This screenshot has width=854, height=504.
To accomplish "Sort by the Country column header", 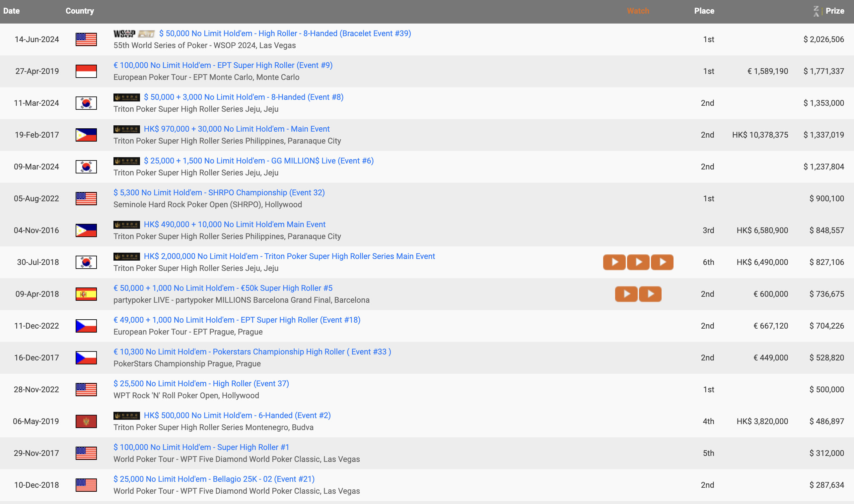I will click(x=80, y=11).
